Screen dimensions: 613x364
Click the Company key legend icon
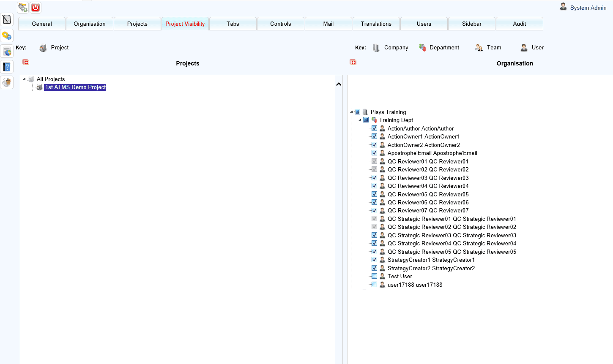[376, 48]
